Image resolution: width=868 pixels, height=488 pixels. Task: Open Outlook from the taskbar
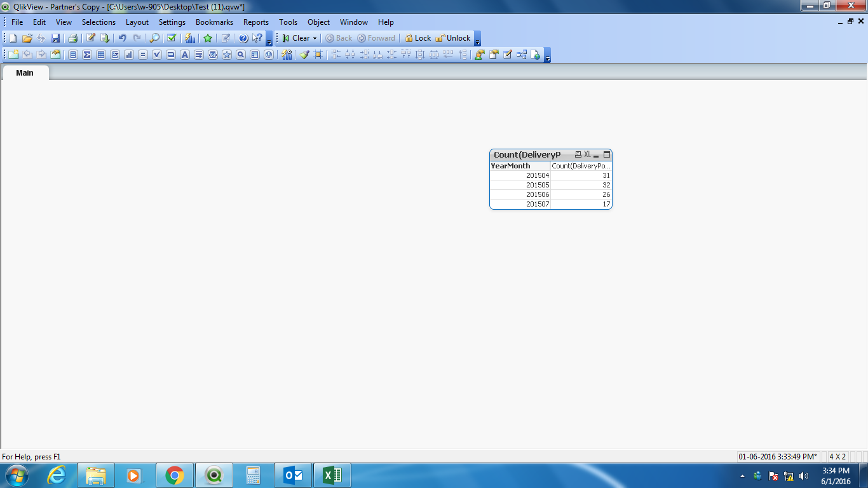(293, 475)
